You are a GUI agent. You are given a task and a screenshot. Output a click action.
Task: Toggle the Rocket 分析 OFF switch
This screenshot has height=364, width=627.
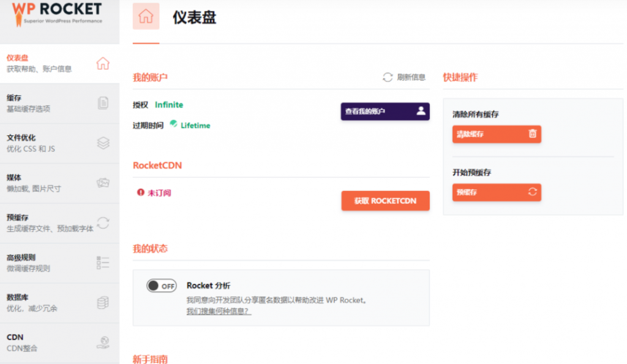[x=162, y=286]
